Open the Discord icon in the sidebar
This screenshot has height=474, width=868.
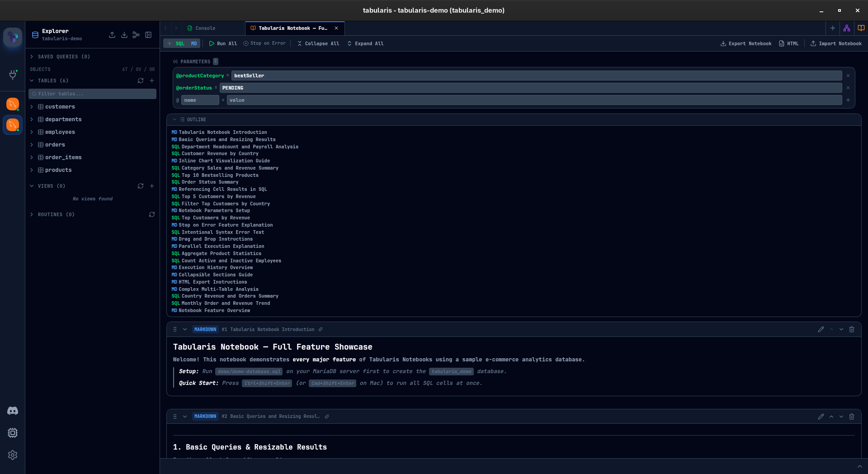13,411
